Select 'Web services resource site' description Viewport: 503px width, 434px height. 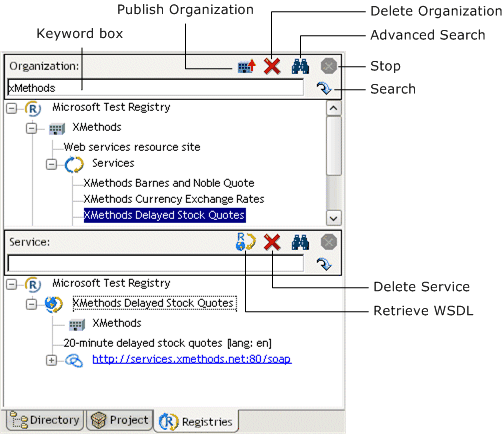tap(132, 147)
